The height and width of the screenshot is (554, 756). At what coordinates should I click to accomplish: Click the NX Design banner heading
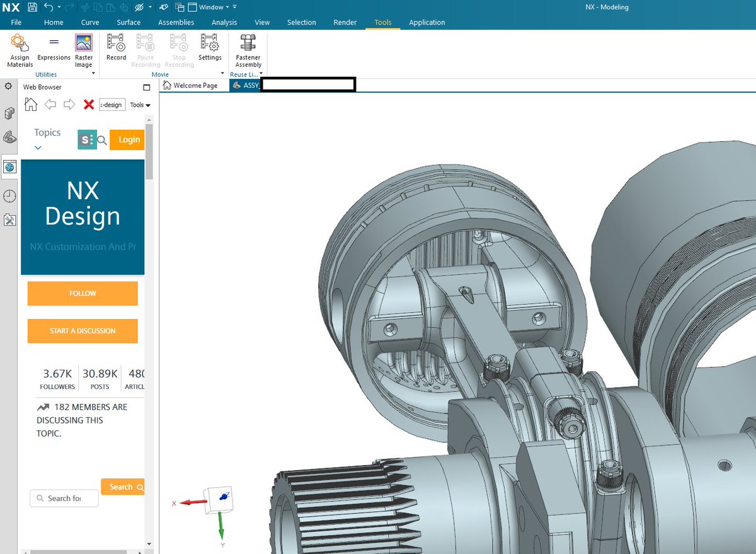click(x=83, y=204)
